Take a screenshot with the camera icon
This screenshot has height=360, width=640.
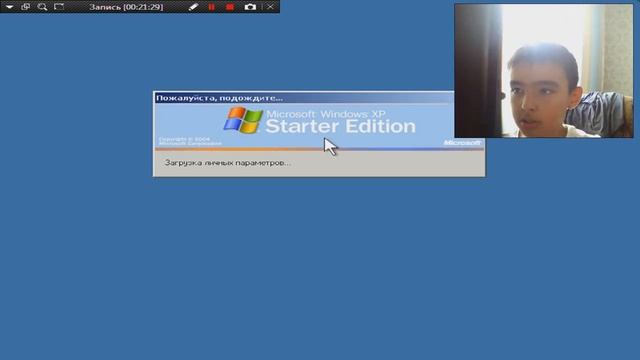click(x=250, y=7)
